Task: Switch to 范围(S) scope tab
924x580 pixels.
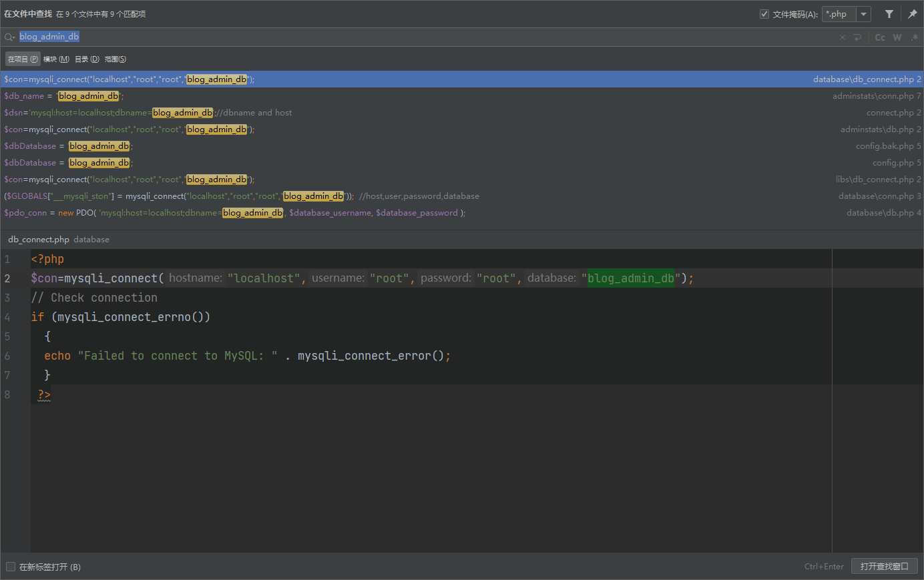Action: (x=115, y=59)
